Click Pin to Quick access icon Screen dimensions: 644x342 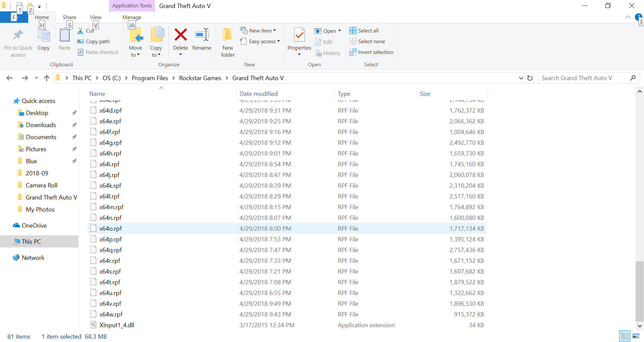[x=18, y=35]
